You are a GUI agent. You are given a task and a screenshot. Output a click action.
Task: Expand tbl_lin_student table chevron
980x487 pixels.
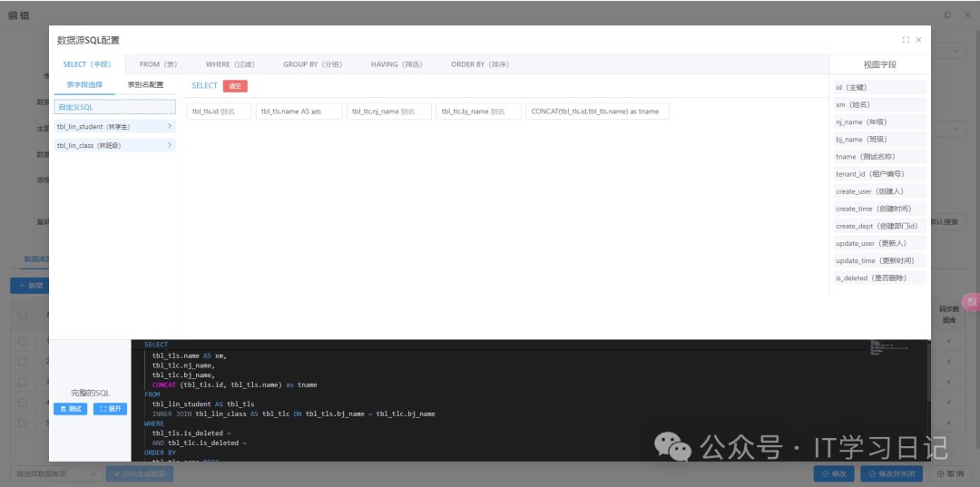(170, 126)
